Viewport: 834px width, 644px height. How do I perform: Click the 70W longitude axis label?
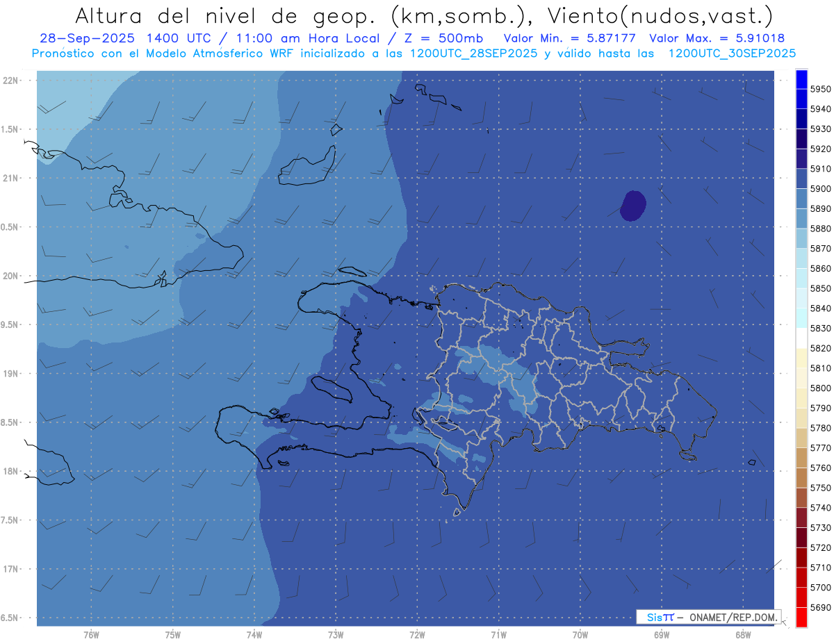580,634
